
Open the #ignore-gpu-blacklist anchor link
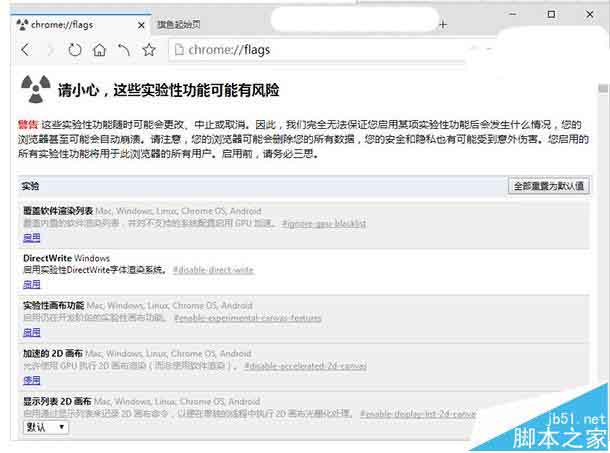pos(324,224)
